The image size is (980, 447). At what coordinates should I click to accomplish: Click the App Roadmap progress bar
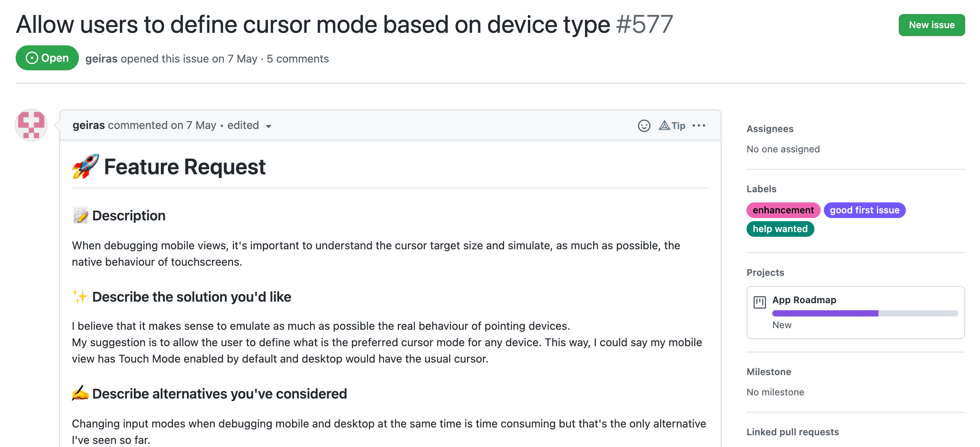[865, 313]
